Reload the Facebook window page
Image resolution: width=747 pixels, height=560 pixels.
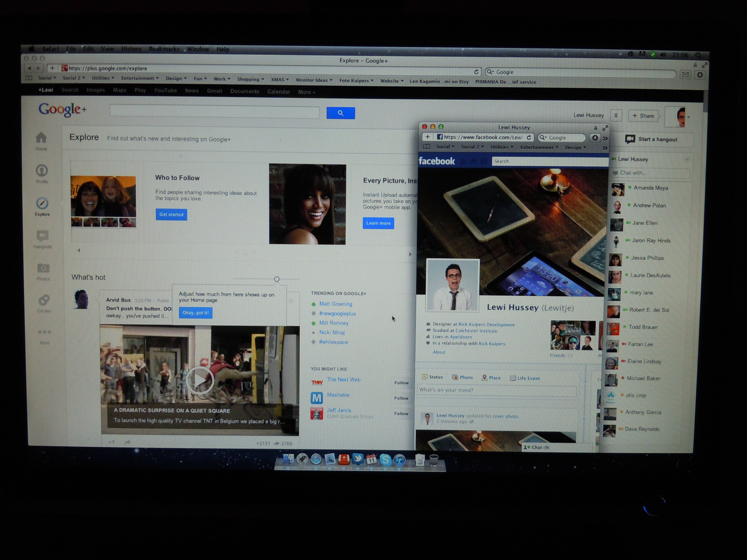[529, 137]
